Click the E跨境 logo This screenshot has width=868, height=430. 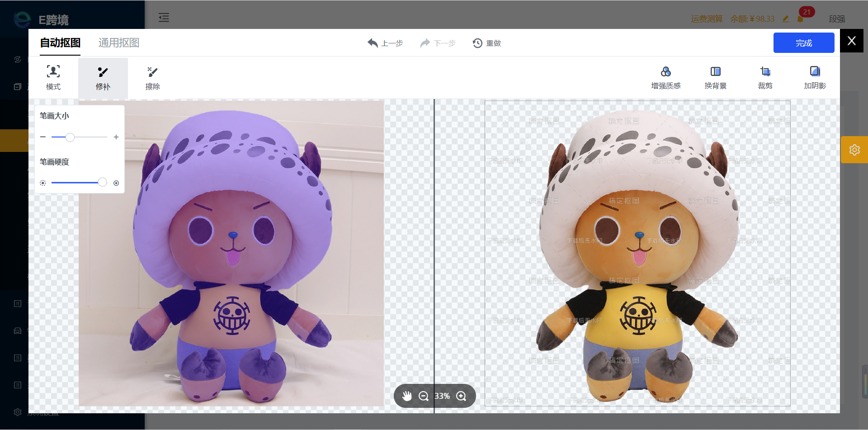click(41, 19)
